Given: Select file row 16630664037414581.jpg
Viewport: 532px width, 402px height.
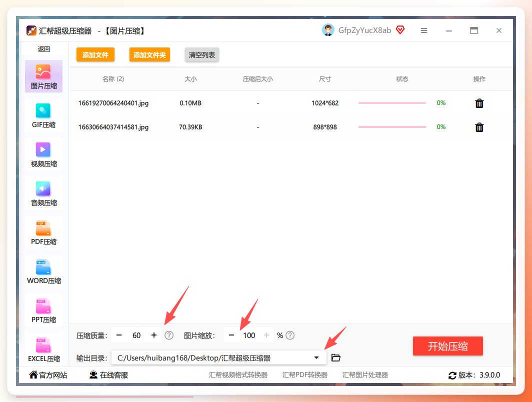Looking at the screenshot, I should [x=291, y=127].
